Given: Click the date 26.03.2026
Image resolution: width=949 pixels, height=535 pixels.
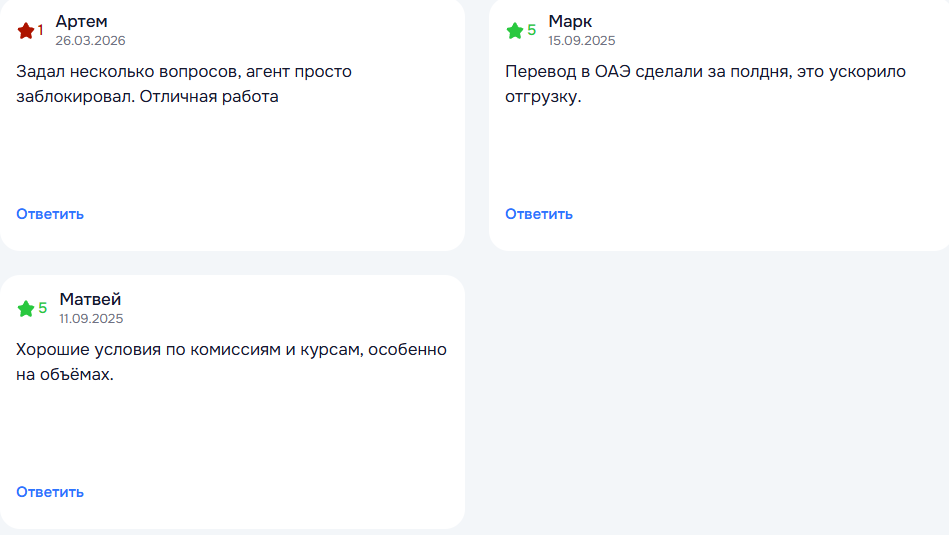Looking at the screenshot, I should [x=91, y=41].
